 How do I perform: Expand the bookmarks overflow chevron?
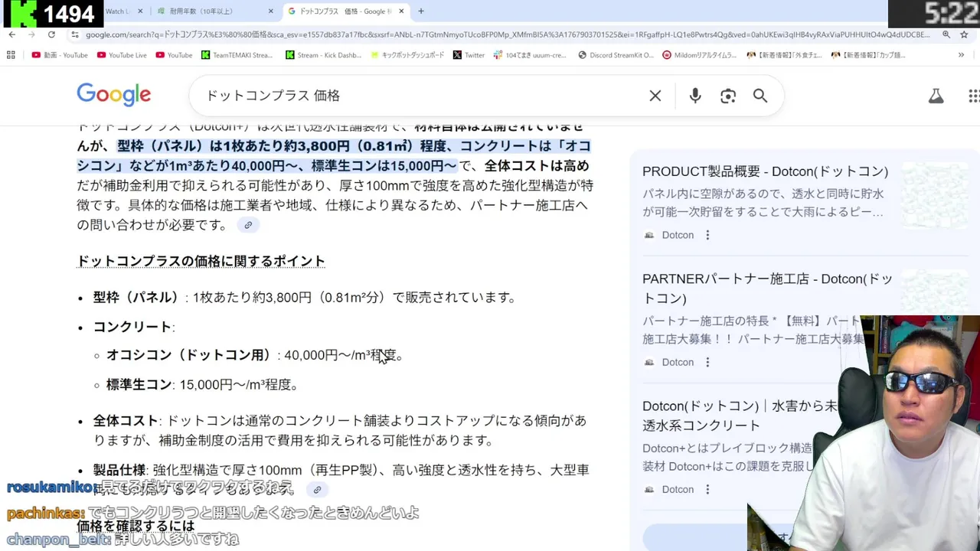pos(961,55)
